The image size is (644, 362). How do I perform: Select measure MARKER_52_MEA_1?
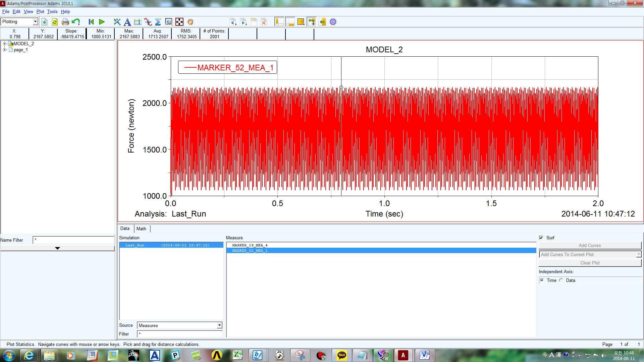[381, 250]
